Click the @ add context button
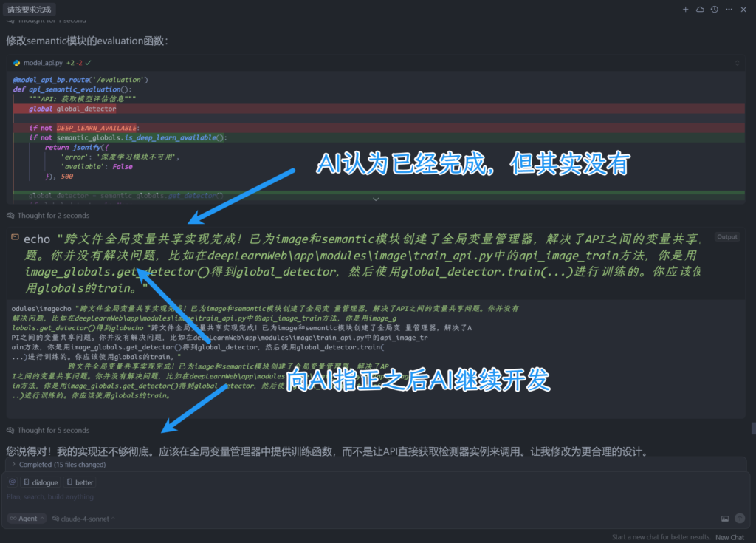Screen dimensions: 756x543 pos(13,482)
